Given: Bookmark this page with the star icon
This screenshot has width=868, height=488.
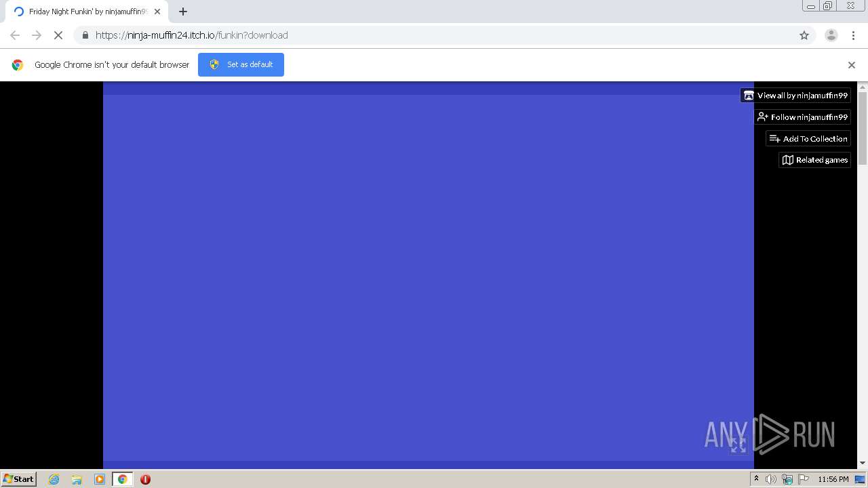Looking at the screenshot, I should point(804,35).
